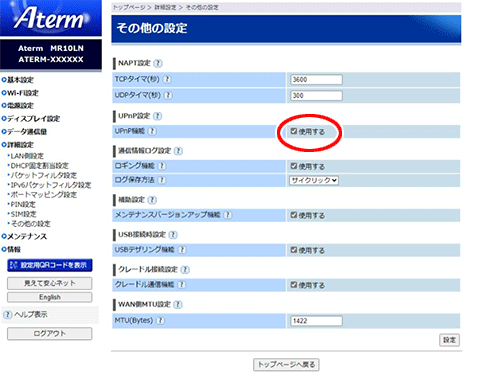The width and height of the screenshot is (500, 388).
Task: Open LAN側設定 submenu item
Action: 27,156
